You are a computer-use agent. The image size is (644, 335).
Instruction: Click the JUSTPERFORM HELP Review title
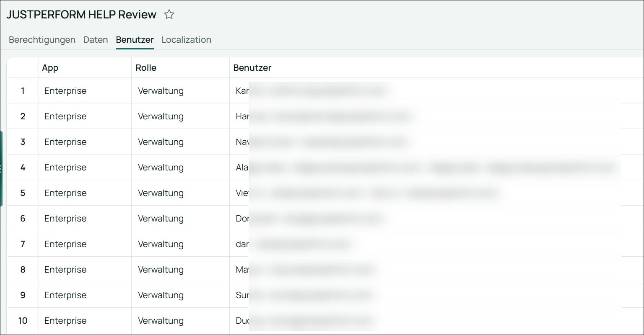pos(81,15)
